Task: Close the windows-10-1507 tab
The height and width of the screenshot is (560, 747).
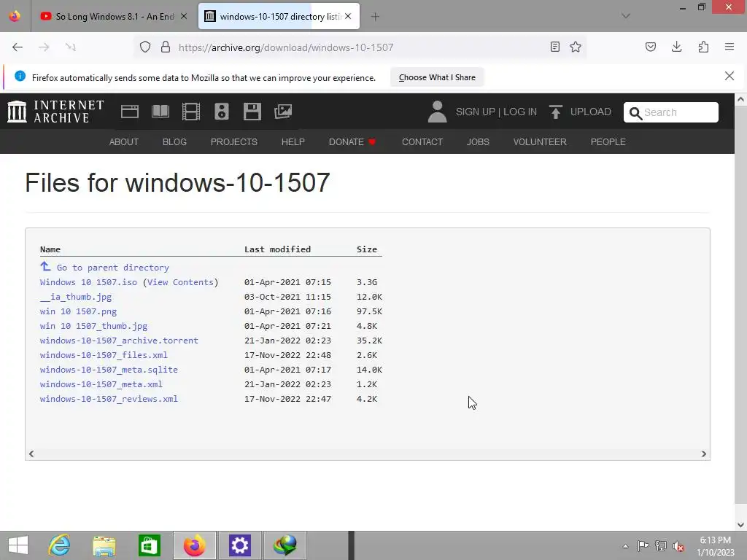Action: [348, 16]
